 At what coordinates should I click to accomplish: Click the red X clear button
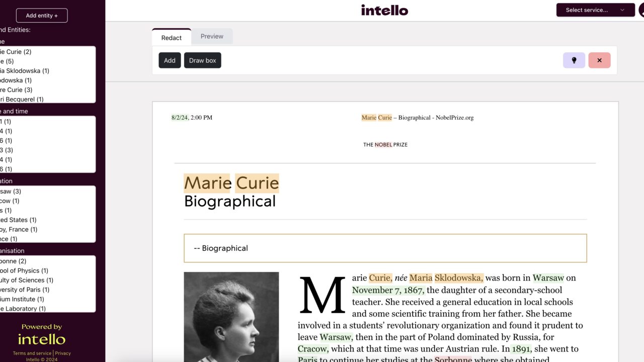pos(599,60)
